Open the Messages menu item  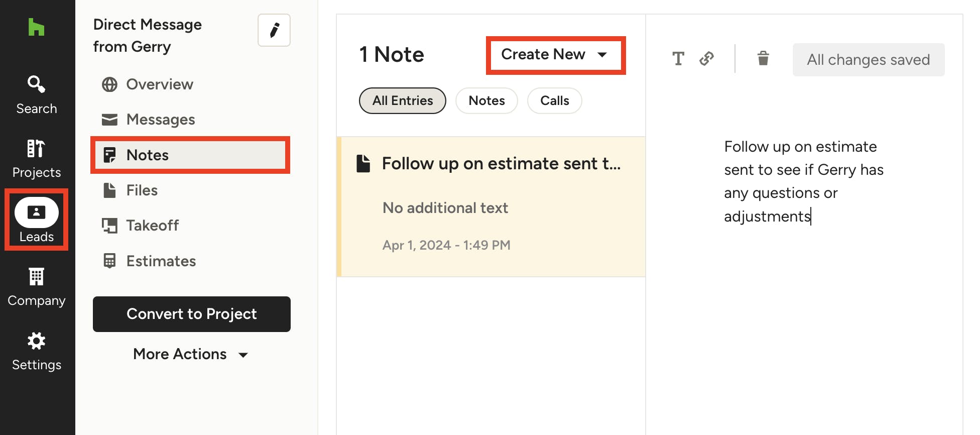pyautogui.click(x=160, y=120)
